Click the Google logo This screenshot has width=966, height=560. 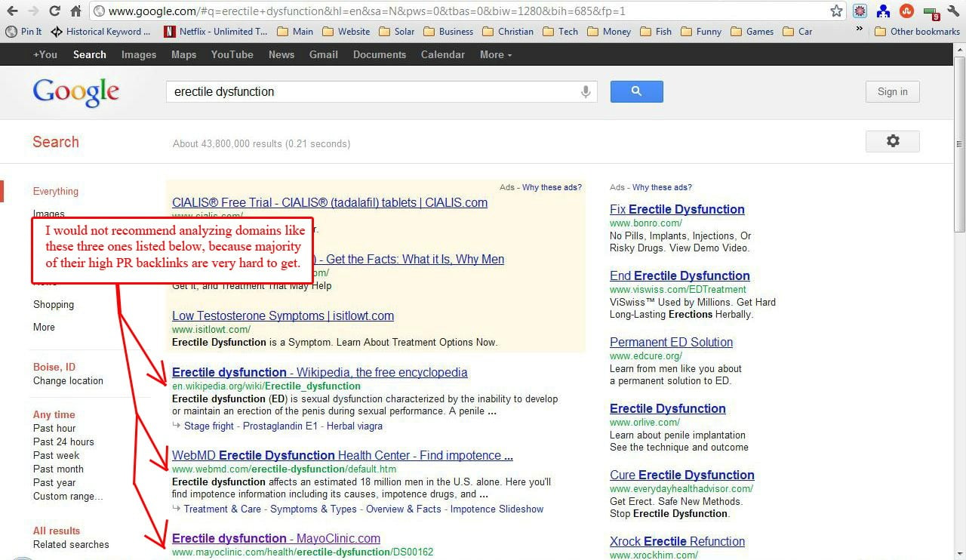(x=76, y=92)
